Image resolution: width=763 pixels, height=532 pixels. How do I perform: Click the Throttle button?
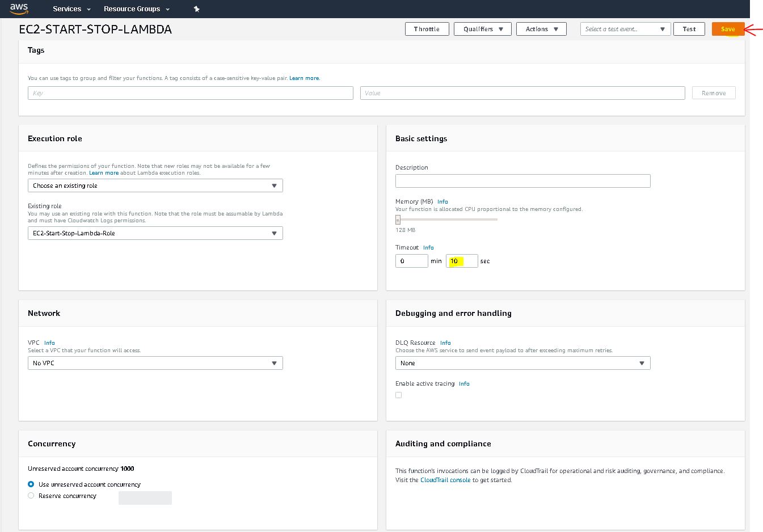(427, 29)
